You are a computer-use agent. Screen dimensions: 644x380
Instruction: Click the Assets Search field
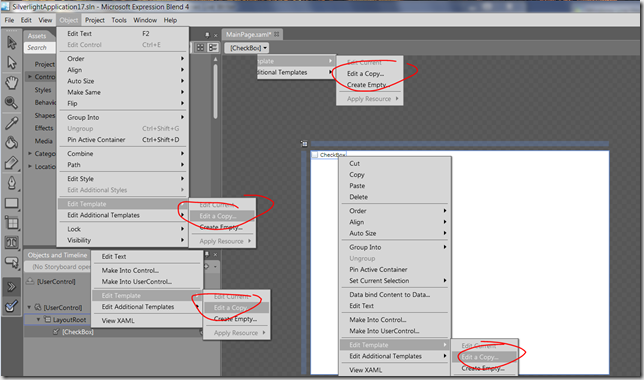[39, 48]
